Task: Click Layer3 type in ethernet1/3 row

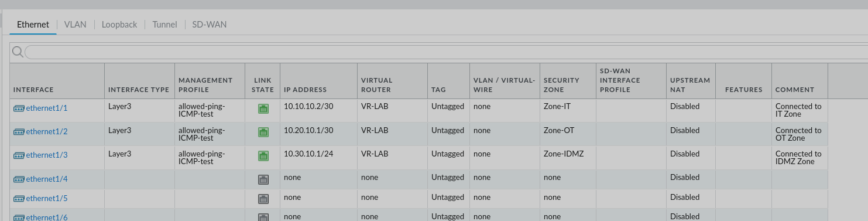Action: coord(120,154)
